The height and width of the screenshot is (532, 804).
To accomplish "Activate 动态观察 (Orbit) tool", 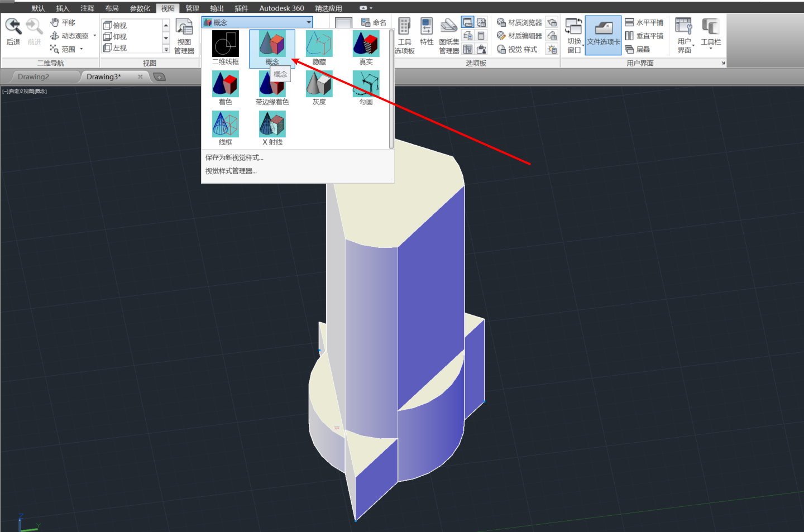I will pyautogui.click(x=70, y=36).
